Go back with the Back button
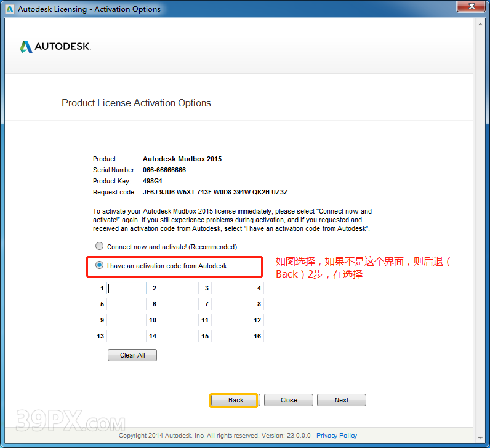The height and width of the screenshot is (448, 490). [x=235, y=400]
